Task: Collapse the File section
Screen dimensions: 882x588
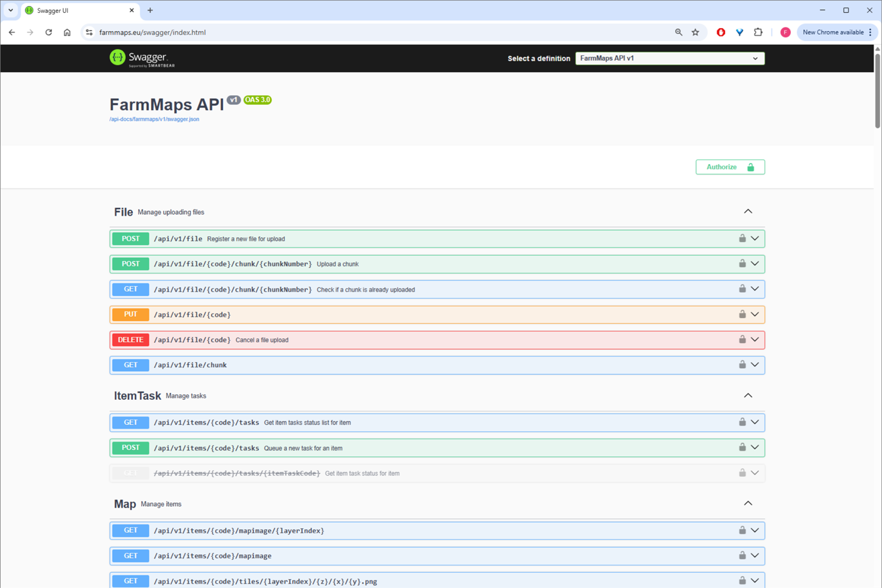Action: click(x=748, y=212)
